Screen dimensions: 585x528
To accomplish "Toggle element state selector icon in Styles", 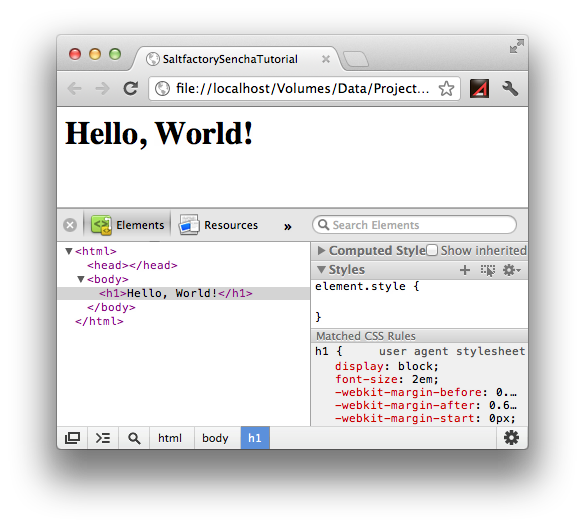I will point(488,270).
